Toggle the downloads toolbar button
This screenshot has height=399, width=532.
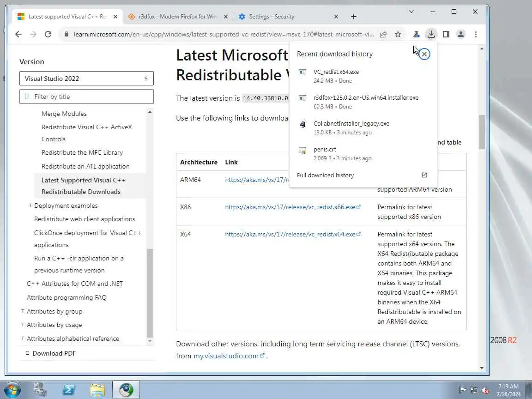coord(431,34)
